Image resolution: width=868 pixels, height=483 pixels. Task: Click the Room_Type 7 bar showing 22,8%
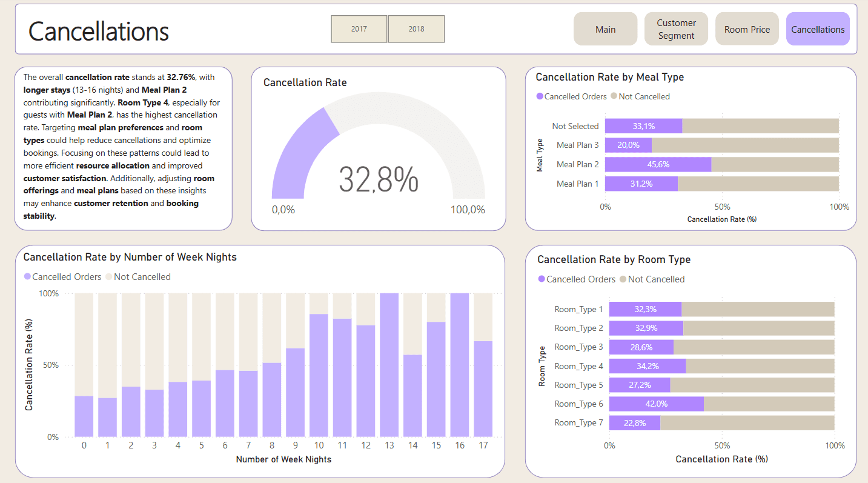(634, 423)
